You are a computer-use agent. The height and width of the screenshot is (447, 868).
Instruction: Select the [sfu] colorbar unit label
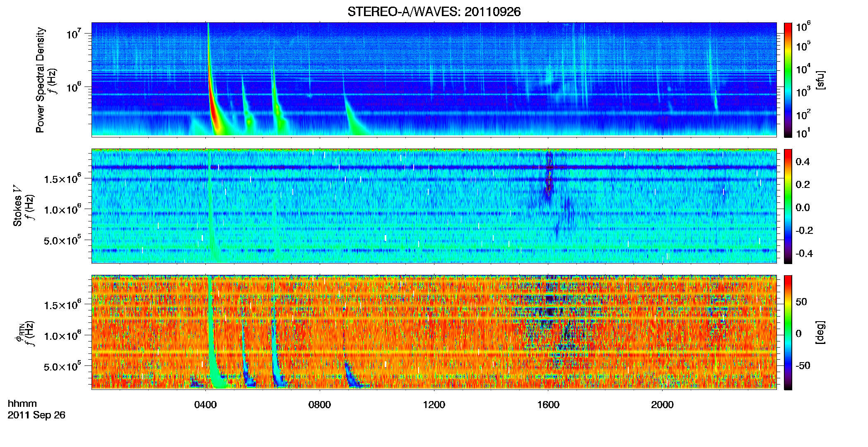click(x=820, y=80)
